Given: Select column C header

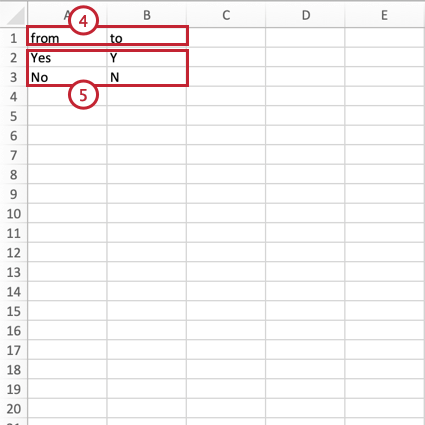Looking at the screenshot, I should pos(226,15).
